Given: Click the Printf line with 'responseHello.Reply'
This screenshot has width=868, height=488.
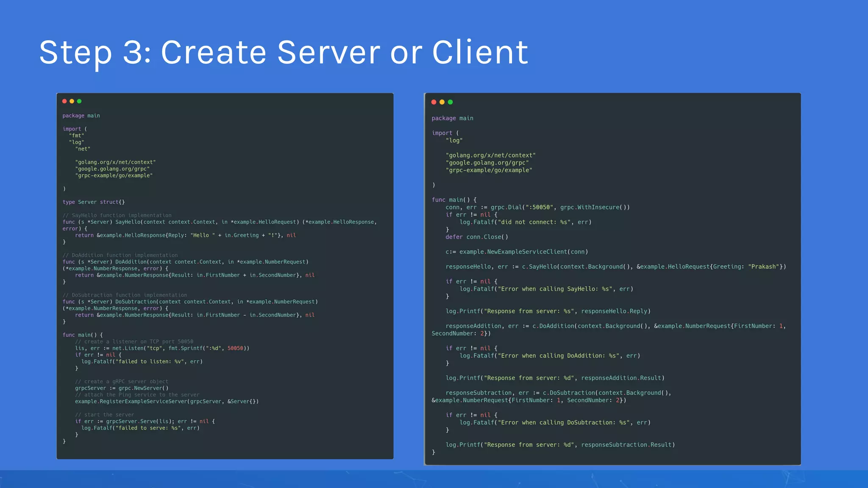Looking at the screenshot, I should (548, 311).
